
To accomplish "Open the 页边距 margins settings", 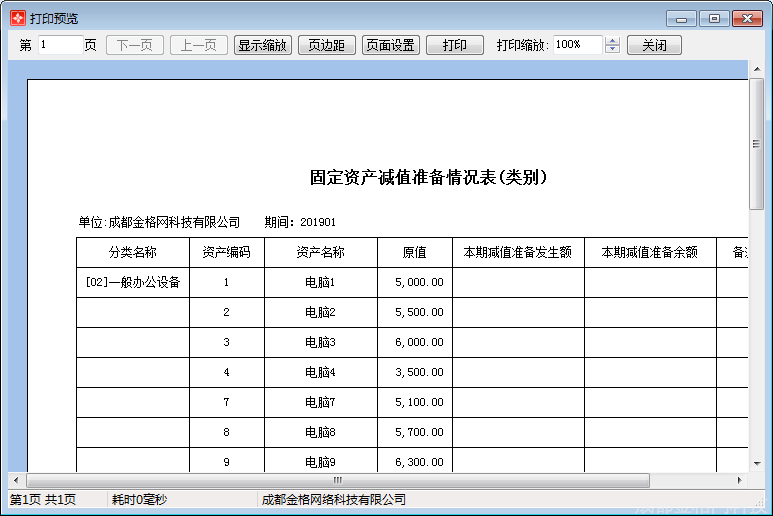I will point(326,45).
